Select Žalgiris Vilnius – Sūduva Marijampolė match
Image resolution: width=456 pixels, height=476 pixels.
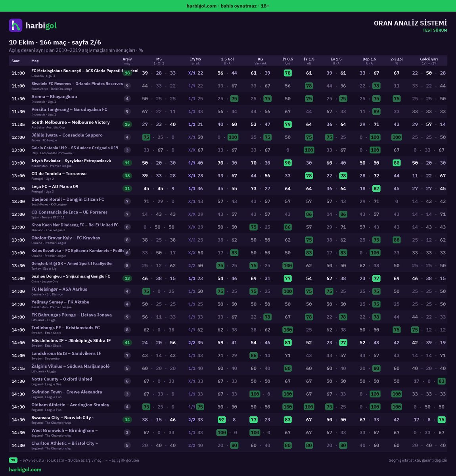point(228,369)
